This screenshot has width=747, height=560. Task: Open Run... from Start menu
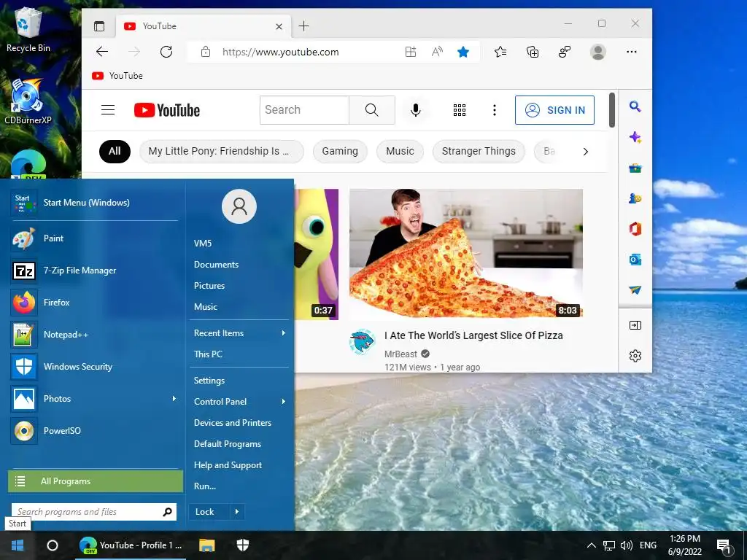click(205, 486)
